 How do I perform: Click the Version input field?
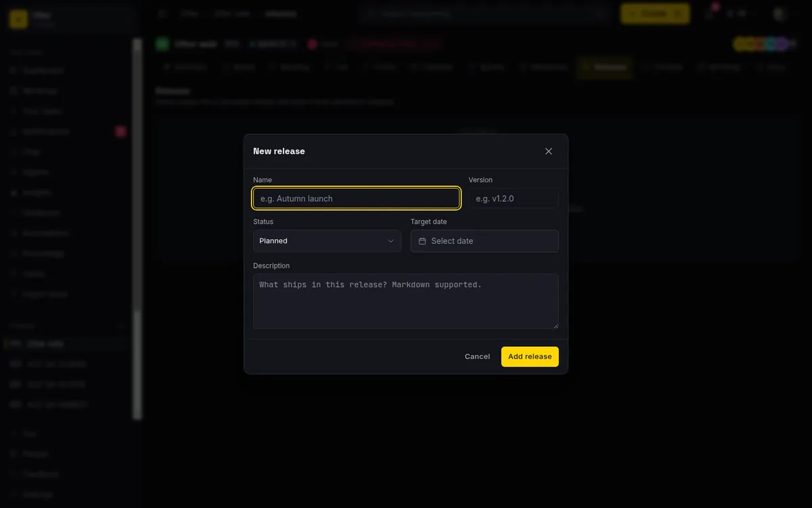[514, 198]
